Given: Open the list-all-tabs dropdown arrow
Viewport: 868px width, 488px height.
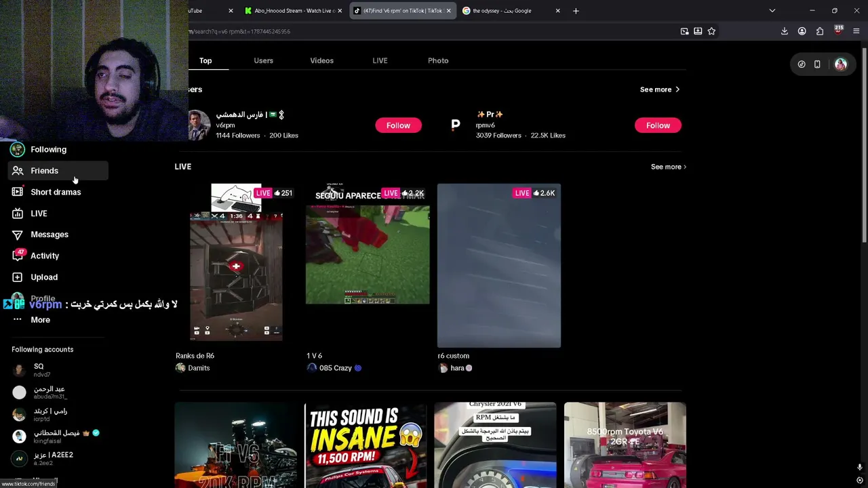Looking at the screenshot, I should tap(772, 11).
